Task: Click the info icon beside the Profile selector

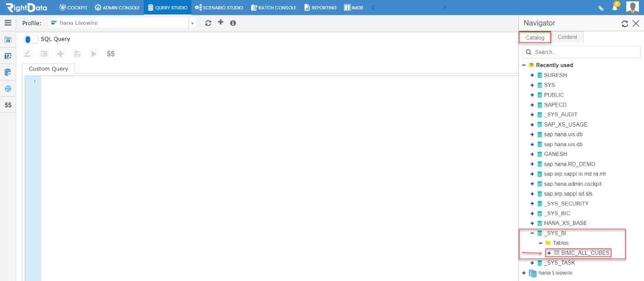Action: pos(232,22)
